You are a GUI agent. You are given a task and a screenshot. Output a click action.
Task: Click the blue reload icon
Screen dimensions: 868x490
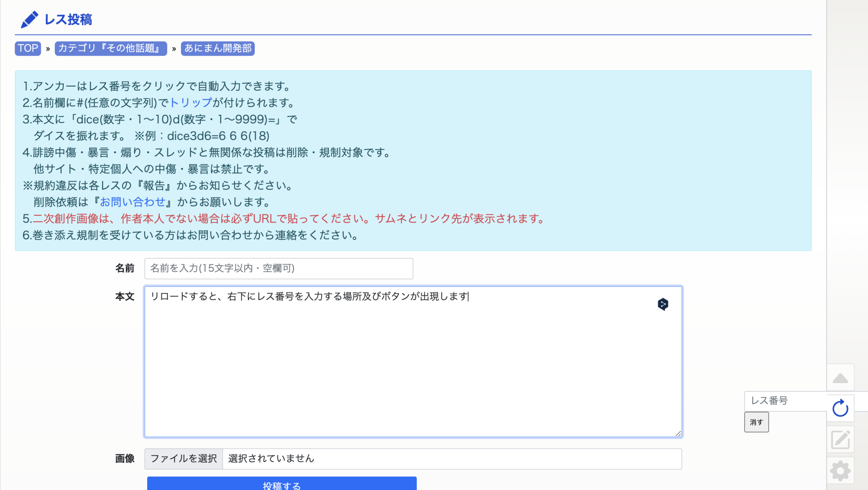(840, 408)
